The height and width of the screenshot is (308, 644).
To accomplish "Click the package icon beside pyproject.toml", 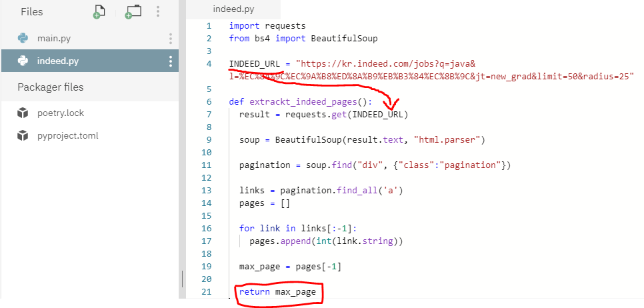I will click(x=23, y=135).
